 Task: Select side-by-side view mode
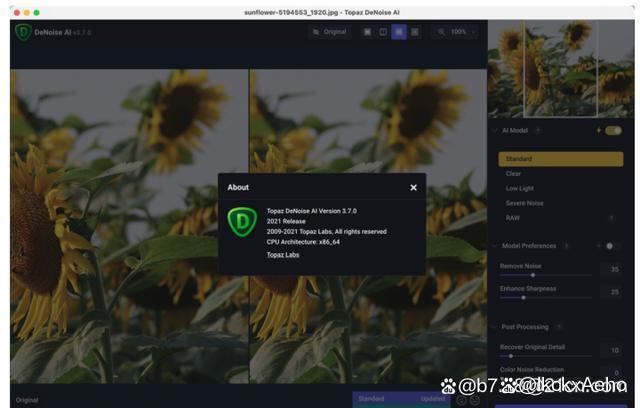click(x=399, y=32)
